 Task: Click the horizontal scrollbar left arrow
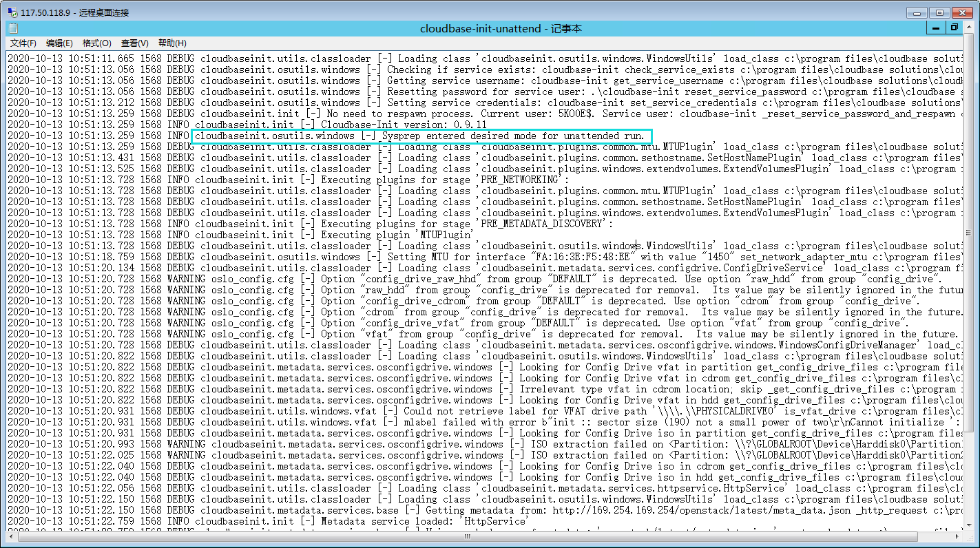[13, 536]
